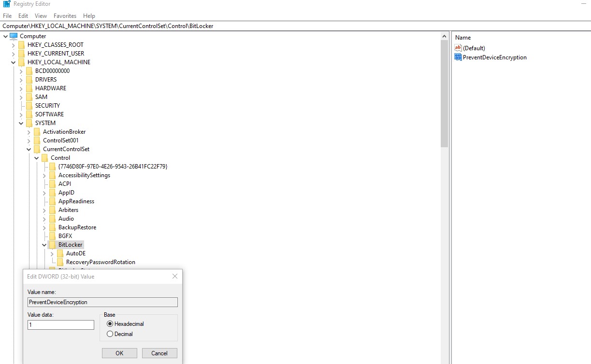Select the Hexadecimal base option
This screenshot has height=364, width=591.
[110, 324]
